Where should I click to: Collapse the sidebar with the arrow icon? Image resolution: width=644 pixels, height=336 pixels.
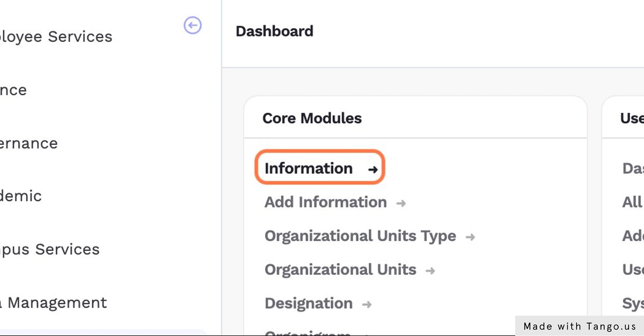pos(193,25)
